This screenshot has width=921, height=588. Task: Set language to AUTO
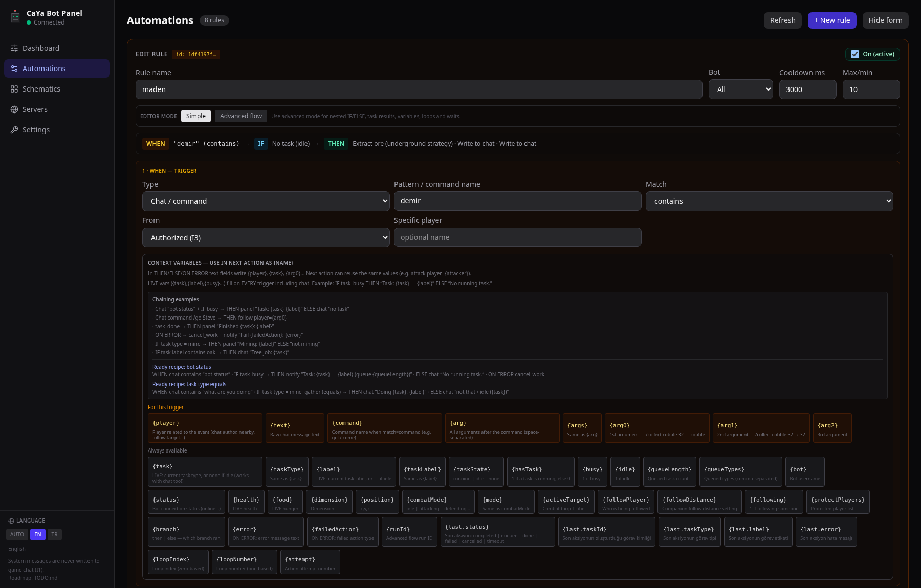pos(17,534)
